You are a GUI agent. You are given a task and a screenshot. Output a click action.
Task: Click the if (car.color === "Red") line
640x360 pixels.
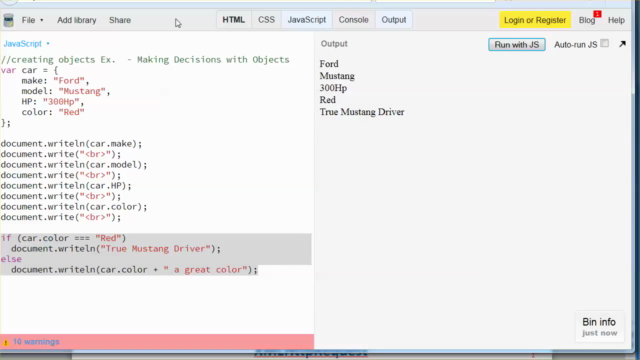click(x=64, y=238)
